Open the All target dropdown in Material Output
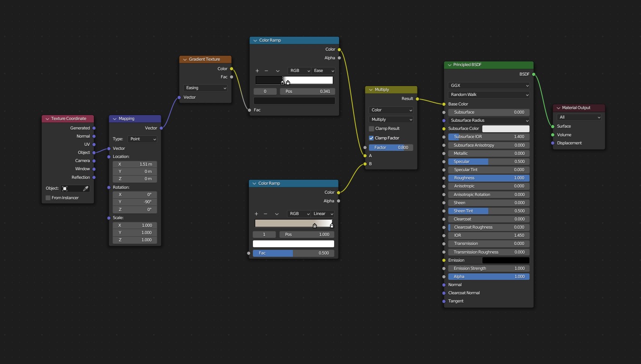The width and height of the screenshot is (641, 364). coord(579,117)
